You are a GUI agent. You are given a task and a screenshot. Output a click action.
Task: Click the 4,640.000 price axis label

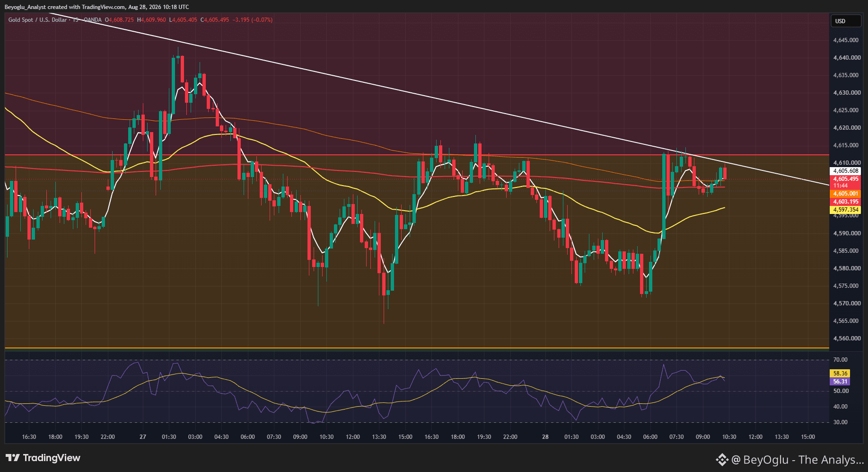click(x=846, y=58)
